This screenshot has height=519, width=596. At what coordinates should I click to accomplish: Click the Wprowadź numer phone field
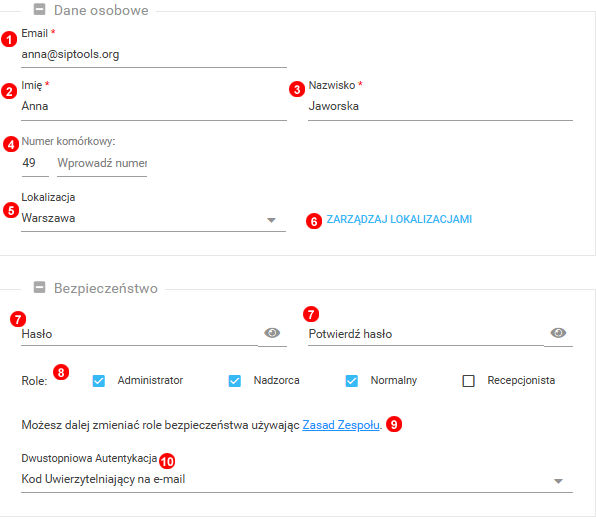pos(102,163)
